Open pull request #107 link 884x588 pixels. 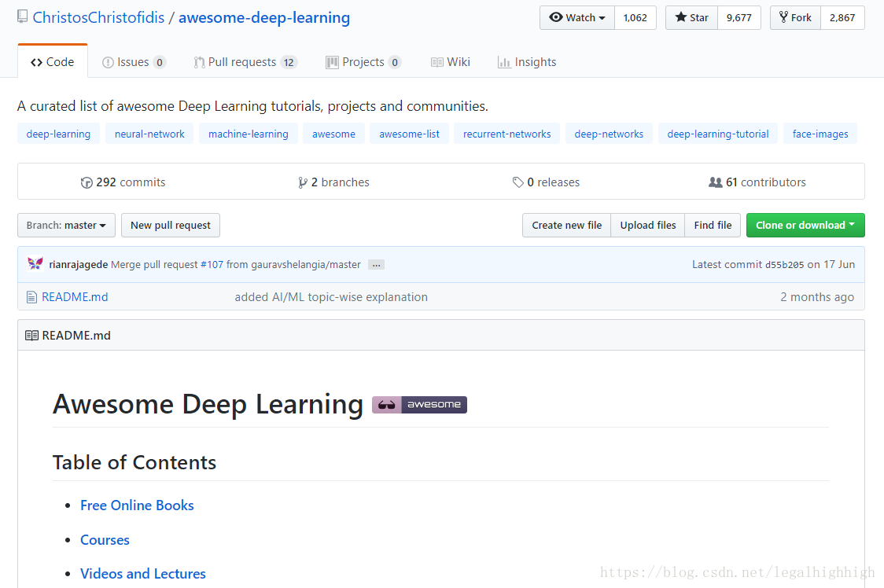[212, 264]
